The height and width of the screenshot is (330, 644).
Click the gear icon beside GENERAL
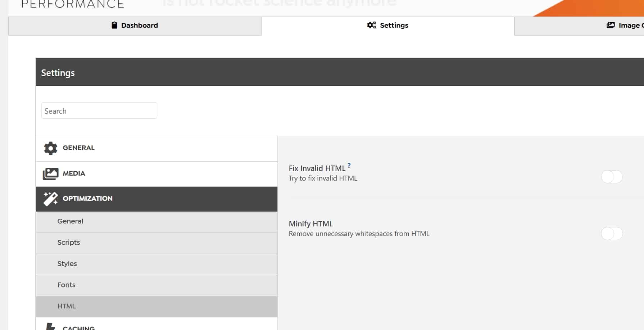coord(50,148)
